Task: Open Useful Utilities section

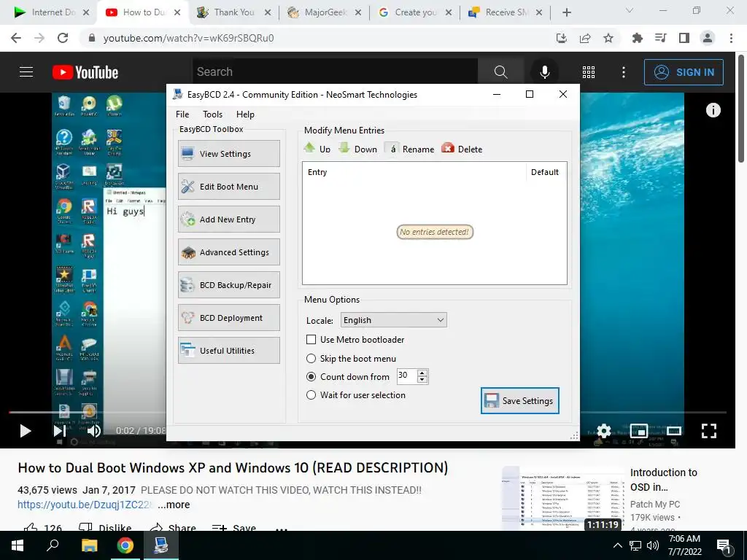Action: click(x=228, y=351)
